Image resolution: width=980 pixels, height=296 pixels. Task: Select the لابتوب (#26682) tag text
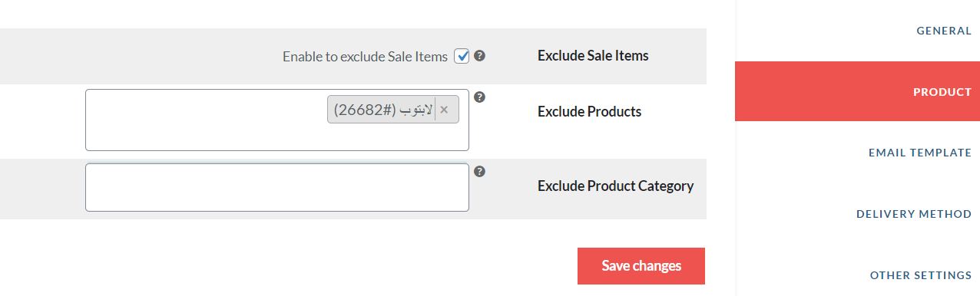tap(383, 110)
